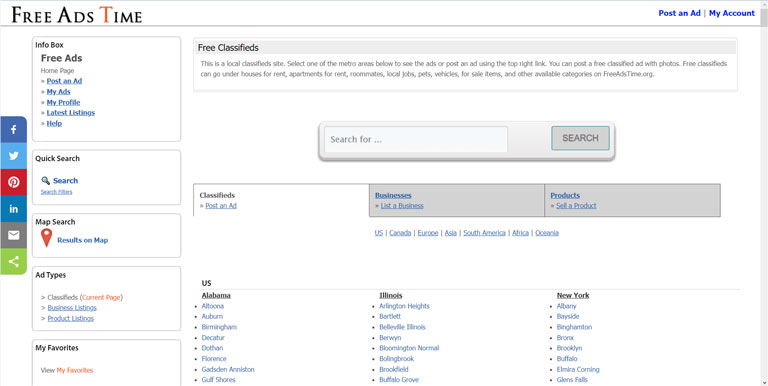This screenshot has height=386, width=768.
Task: Jump to Asia region link
Action: pyautogui.click(x=451, y=233)
